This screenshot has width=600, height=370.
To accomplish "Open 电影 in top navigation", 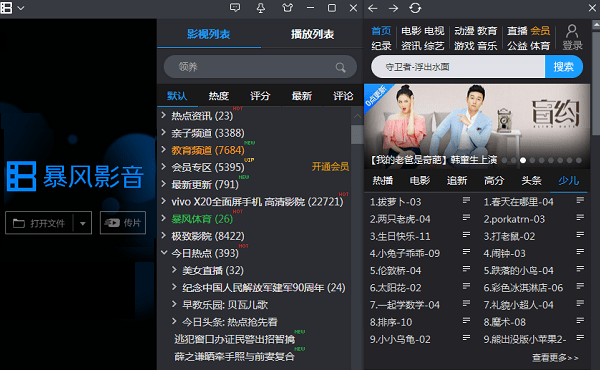I will pyautogui.click(x=411, y=31).
